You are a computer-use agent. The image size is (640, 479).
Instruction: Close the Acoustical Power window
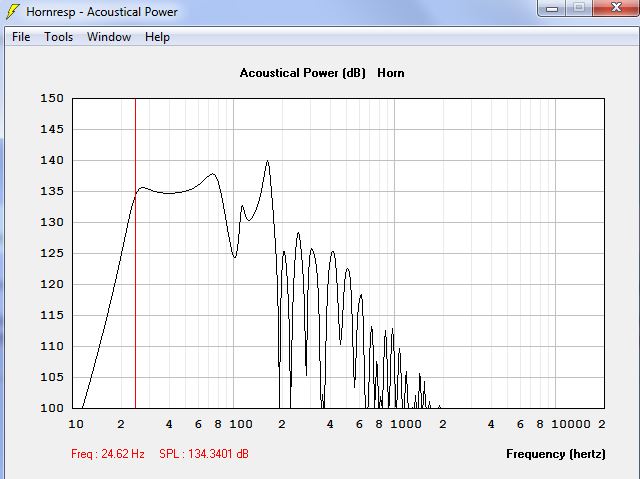click(x=616, y=7)
